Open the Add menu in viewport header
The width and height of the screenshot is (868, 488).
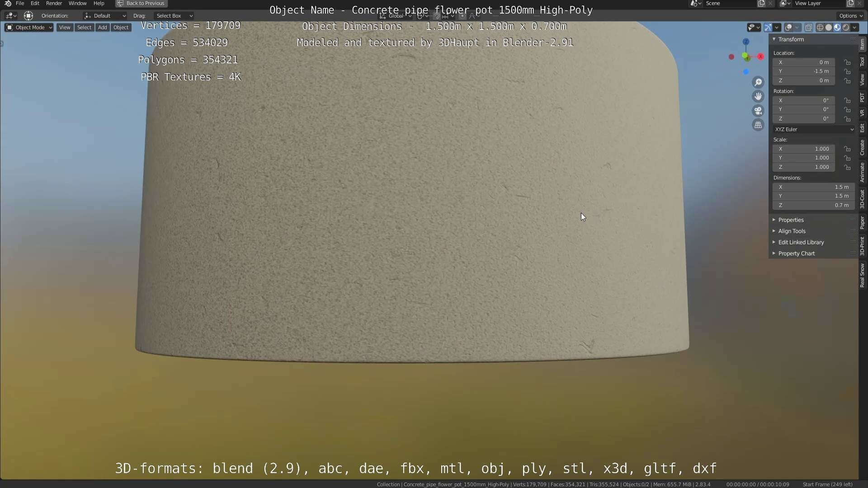click(x=103, y=28)
